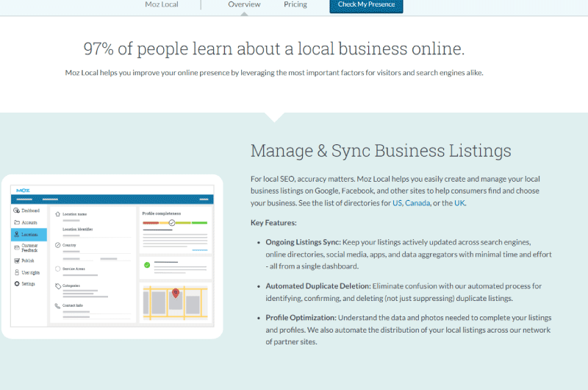Open the US directories list link
Image resolution: width=588 pixels, height=390 pixels.
pyautogui.click(x=397, y=203)
